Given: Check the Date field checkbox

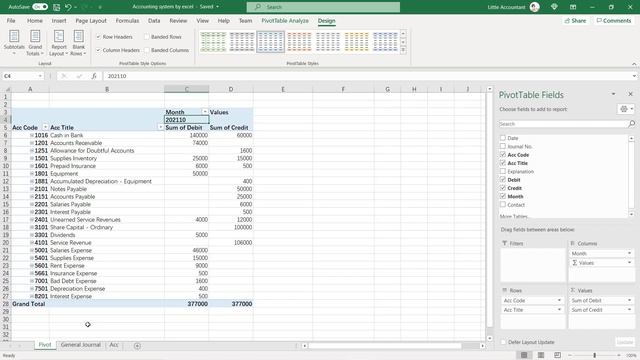Looking at the screenshot, I should point(503,138).
